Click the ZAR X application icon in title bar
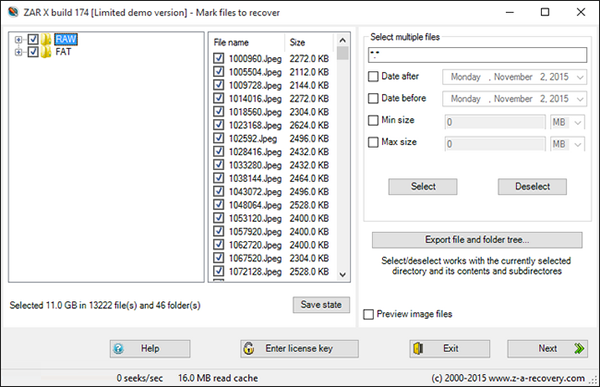600x387 pixels. tap(13, 12)
